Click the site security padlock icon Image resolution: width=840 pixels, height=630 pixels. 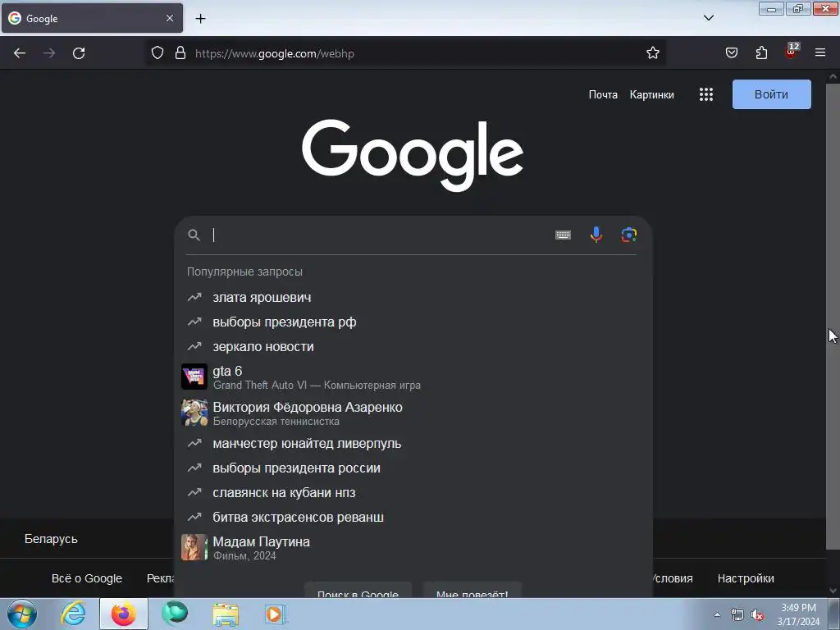pyautogui.click(x=180, y=53)
